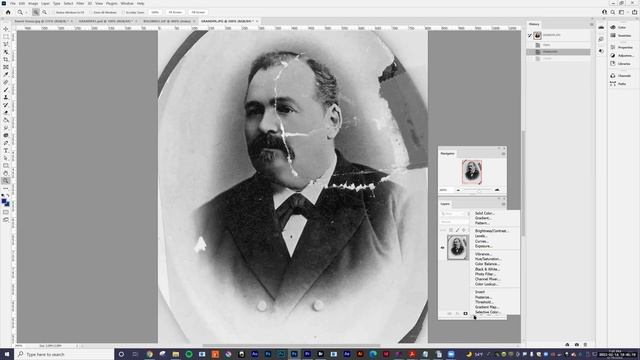This screenshot has height=360, width=640.
Task: Click the add layer mask icon
Action: [465, 313]
